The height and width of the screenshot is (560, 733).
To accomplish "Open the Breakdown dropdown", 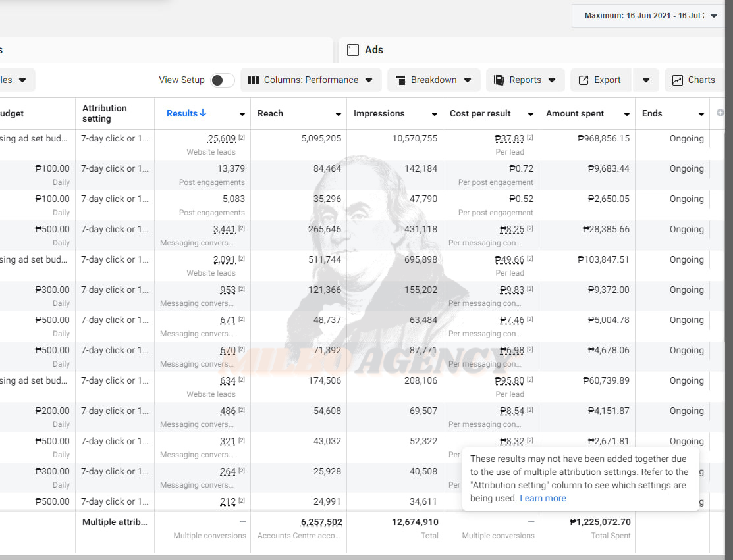I will coord(433,80).
